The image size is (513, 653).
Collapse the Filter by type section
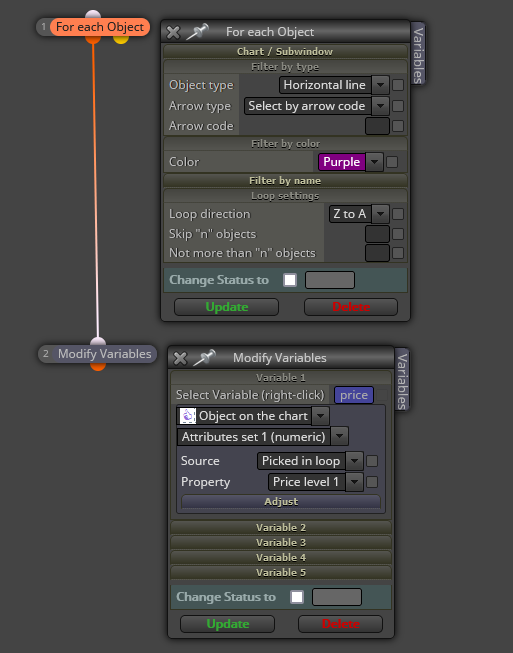(x=285, y=67)
